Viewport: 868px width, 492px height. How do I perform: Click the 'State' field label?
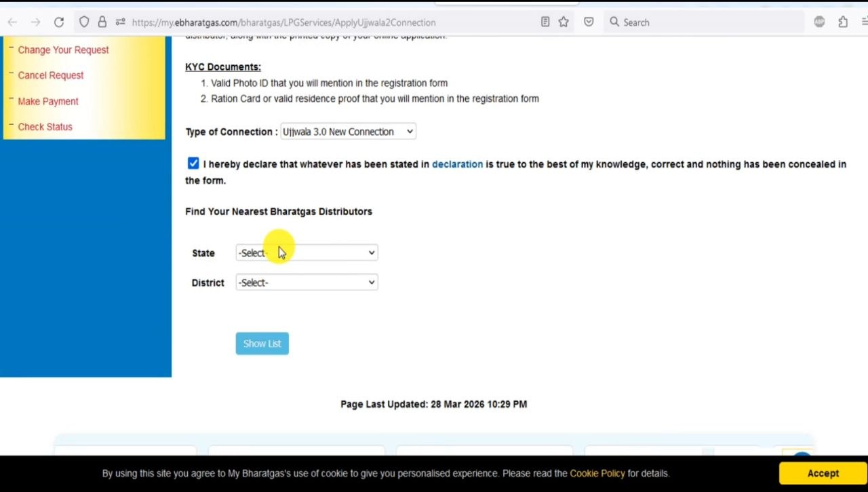coord(203,253)
